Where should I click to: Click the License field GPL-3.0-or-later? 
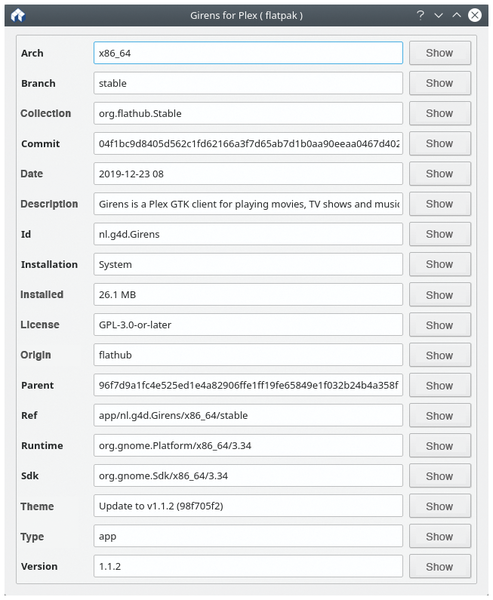[x=248, y=325]
